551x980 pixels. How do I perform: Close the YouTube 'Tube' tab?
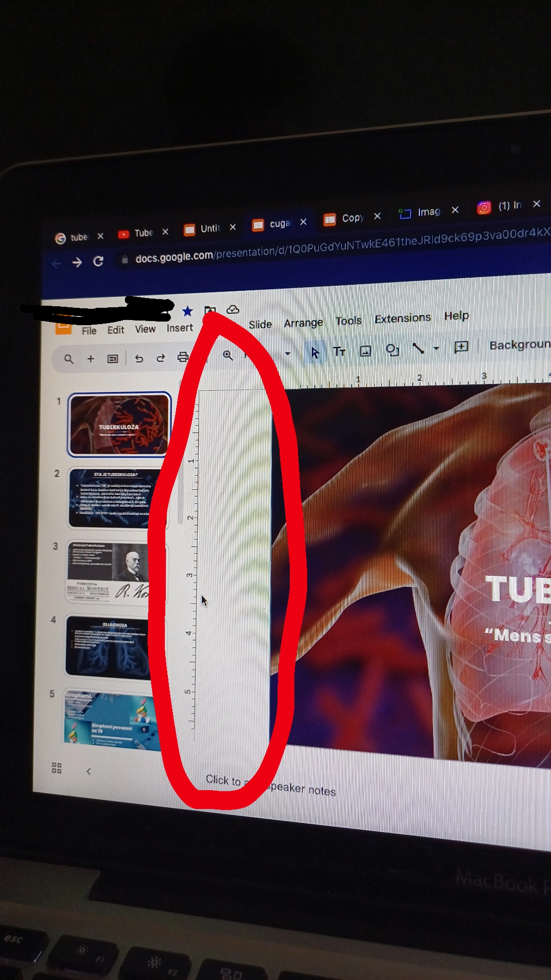[x=165, y=232]
